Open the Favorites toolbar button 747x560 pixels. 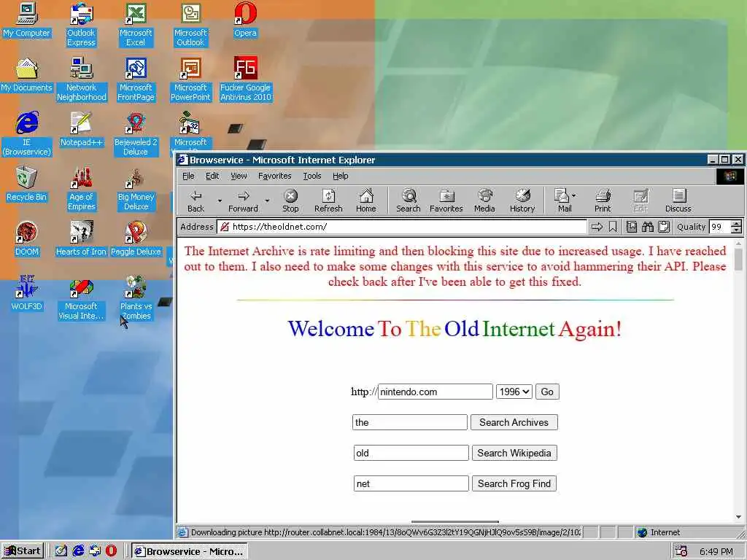tap(446, 201)
